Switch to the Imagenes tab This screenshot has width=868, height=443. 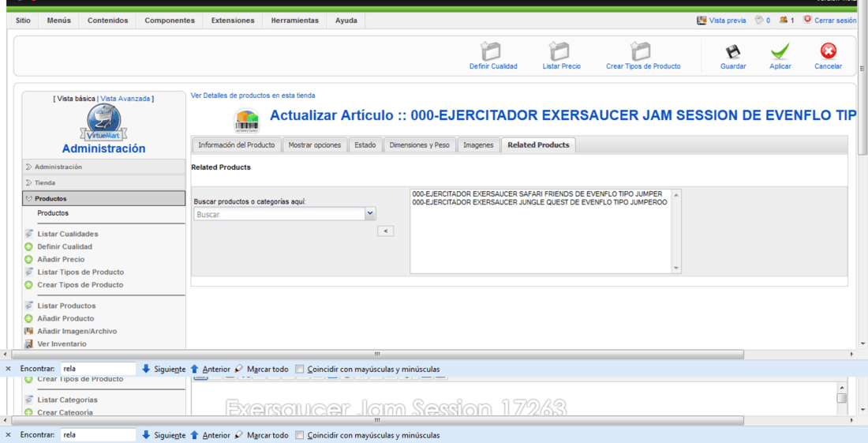coord(478,145)
